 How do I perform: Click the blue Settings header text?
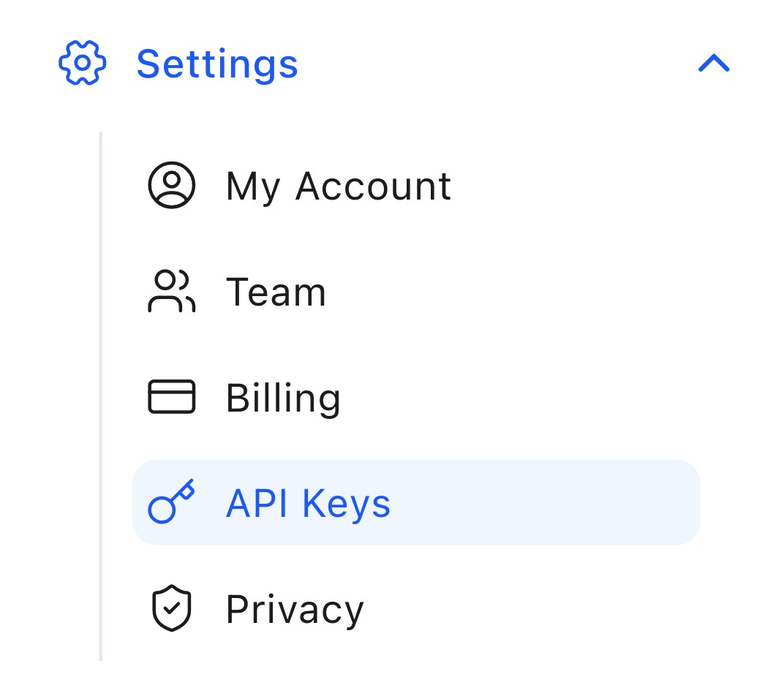[217, 64]
